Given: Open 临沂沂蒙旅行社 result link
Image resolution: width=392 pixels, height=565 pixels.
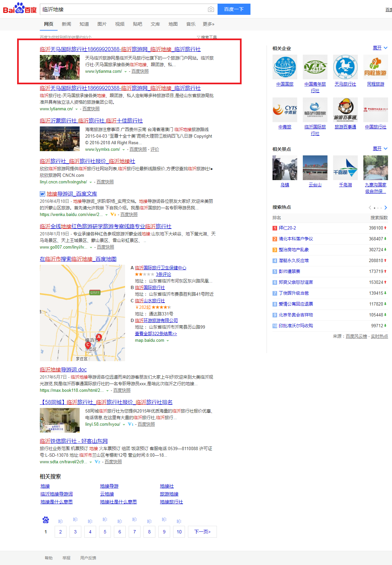Looking at the screenshot, I should click(x=91, y=121).
